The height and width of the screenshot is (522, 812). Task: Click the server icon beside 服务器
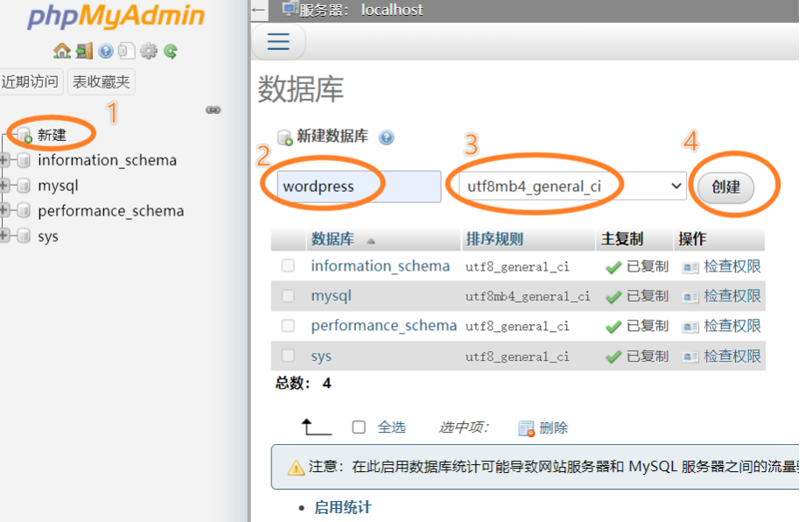pyautogui.click(x=290, y=9)
